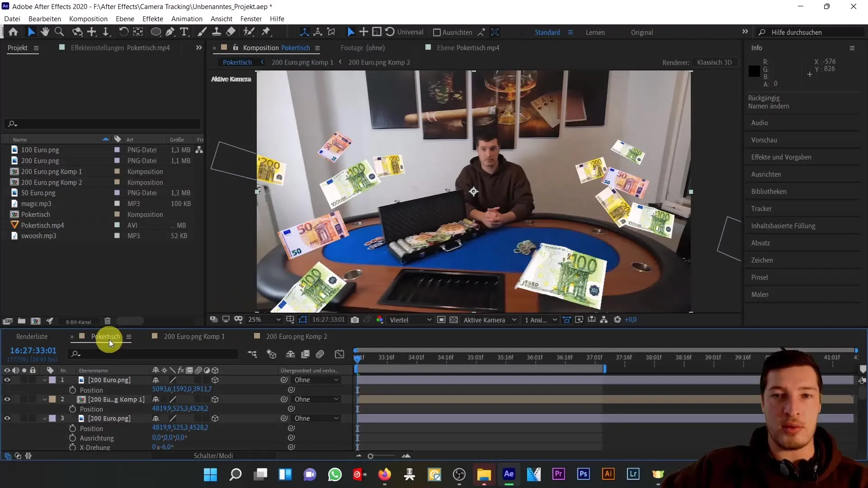Switch to the 200 Euro.png Komp 1 tab
868x488 pixels.
click(x=194, y=337)
